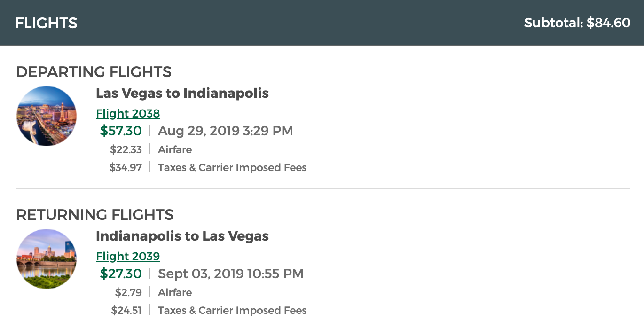
Task: Click the Las Vegas to Indianapolis title
Action: (x=182, y=93)
